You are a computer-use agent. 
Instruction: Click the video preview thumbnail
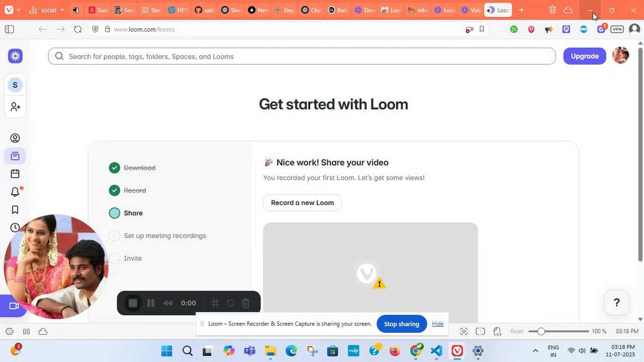pos(370,272)
